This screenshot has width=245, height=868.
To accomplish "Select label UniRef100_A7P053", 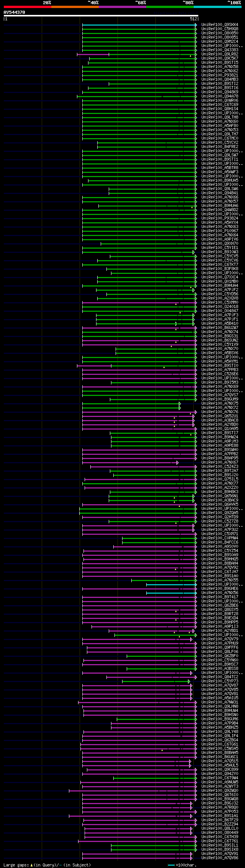I will point(220,812).
